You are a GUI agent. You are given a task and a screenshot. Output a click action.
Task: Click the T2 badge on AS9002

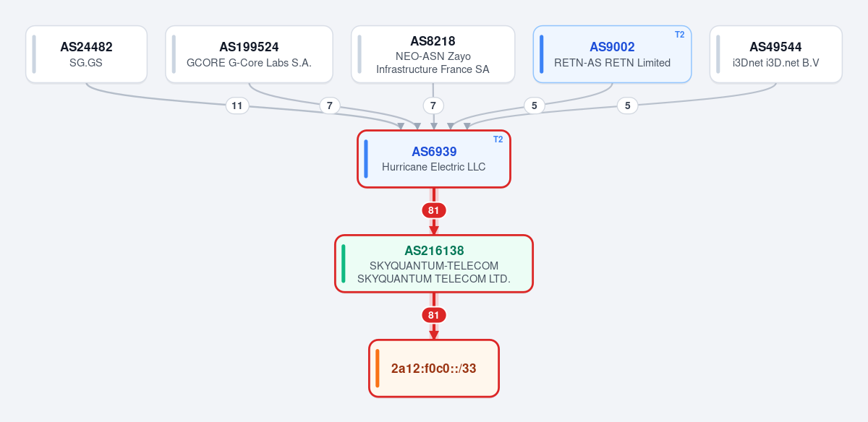pos(679,35)
